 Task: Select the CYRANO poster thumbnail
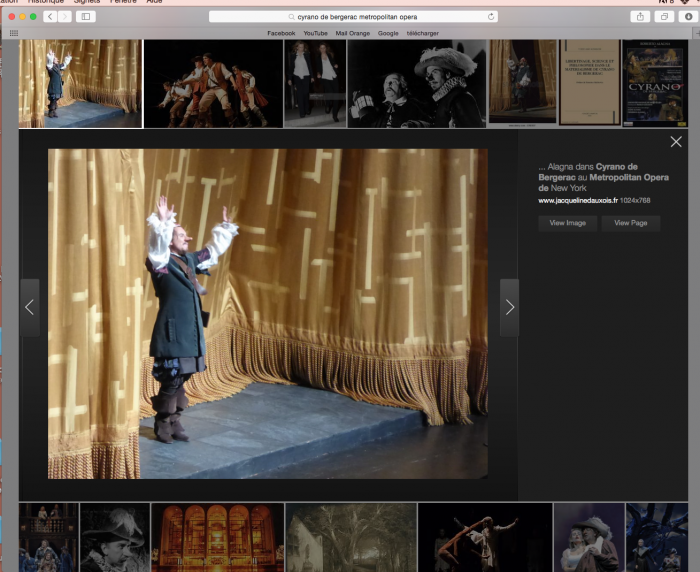pos(655,84)
